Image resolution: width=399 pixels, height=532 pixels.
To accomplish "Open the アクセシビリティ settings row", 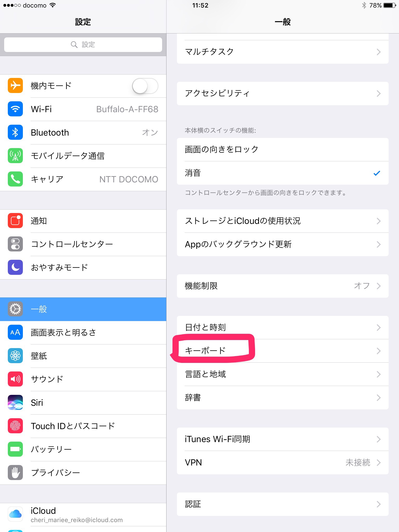I will point(283,94).
